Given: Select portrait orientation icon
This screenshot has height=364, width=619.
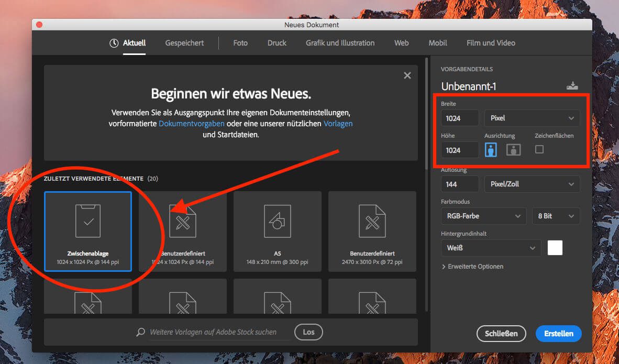Looking at the screenshot, I should tap(491, 150).
